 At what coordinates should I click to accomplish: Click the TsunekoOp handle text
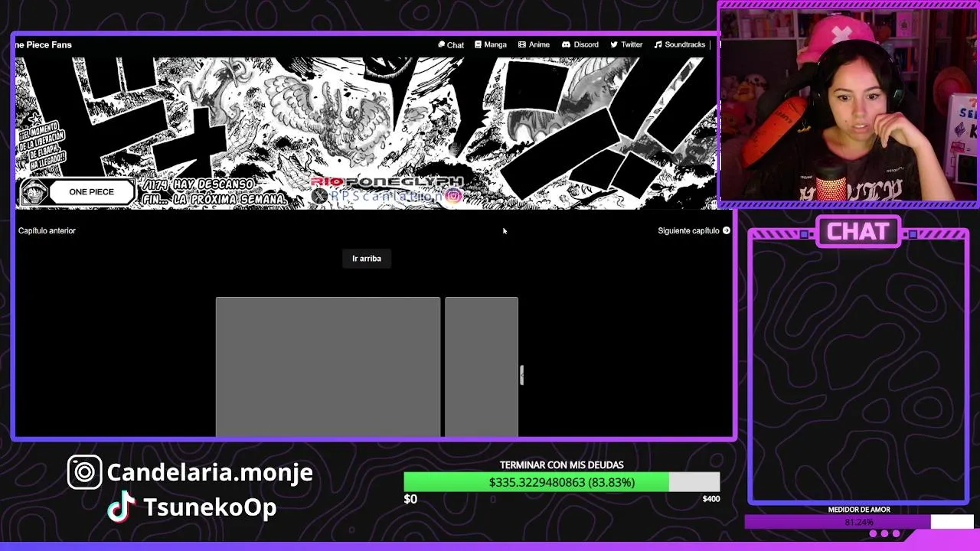210,507
